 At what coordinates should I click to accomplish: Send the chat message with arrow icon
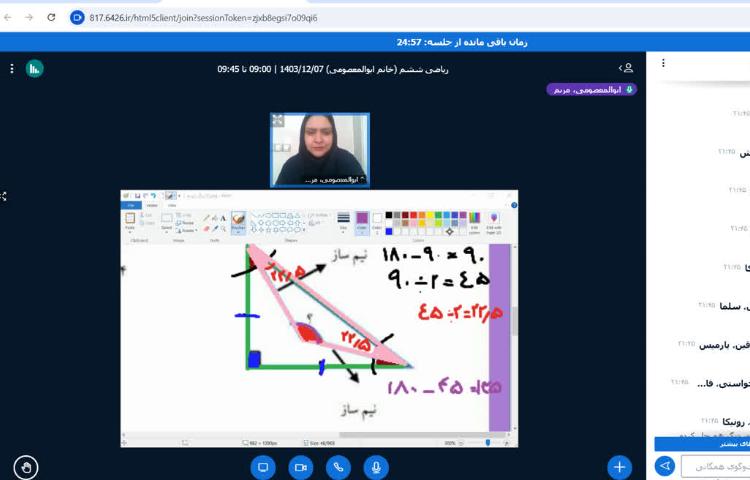coord(665,466)
